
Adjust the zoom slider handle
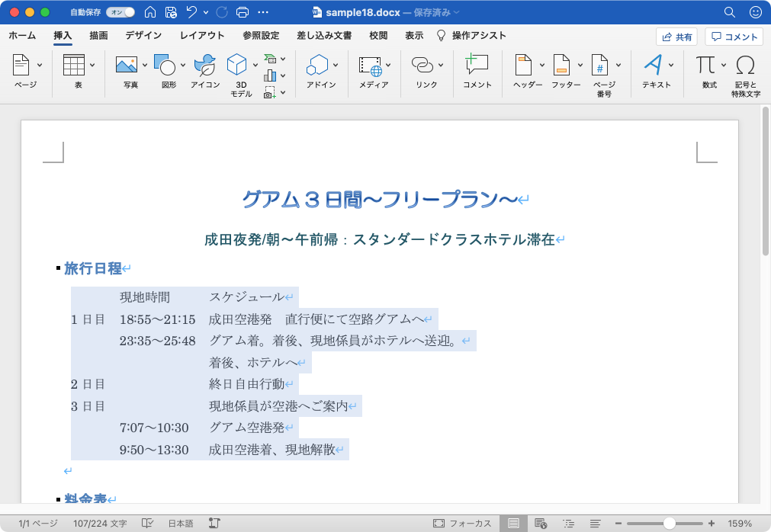pos(669,524)
